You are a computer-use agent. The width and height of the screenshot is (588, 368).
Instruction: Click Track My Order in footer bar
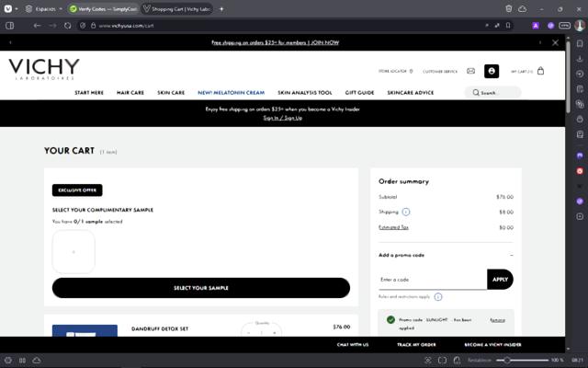(416, 345)
